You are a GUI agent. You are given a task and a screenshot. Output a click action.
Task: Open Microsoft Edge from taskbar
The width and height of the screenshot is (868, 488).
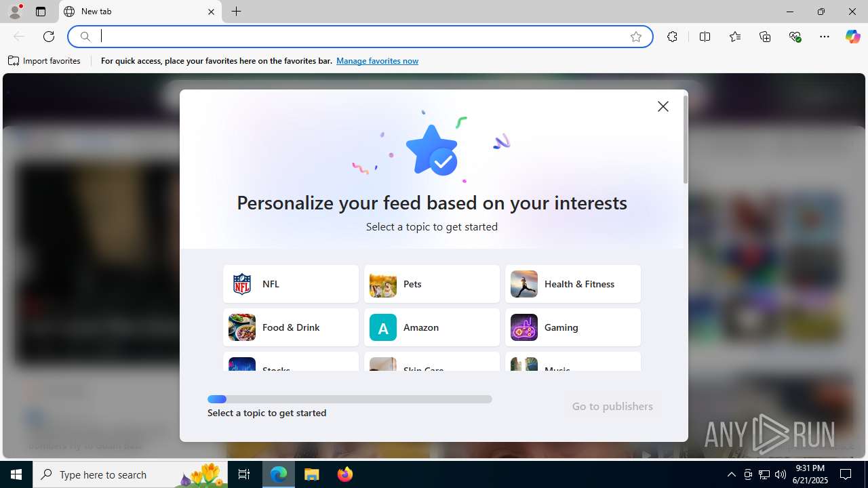(279, 474)
